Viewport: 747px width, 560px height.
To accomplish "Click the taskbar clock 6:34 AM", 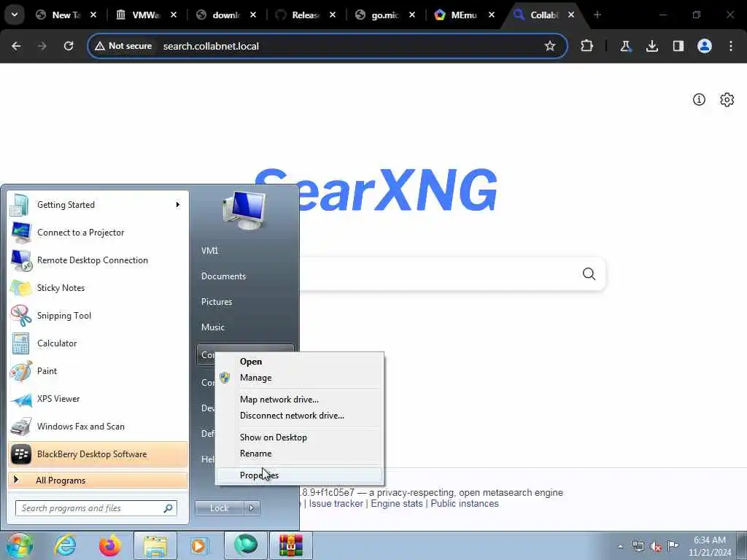I will 709,546.
